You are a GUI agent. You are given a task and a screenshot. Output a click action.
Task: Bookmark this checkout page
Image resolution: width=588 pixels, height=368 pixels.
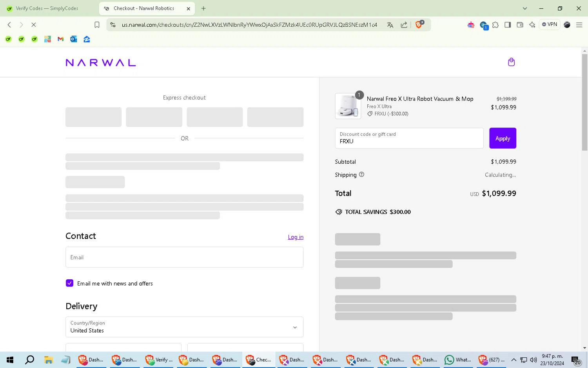(x=97, y=25)
